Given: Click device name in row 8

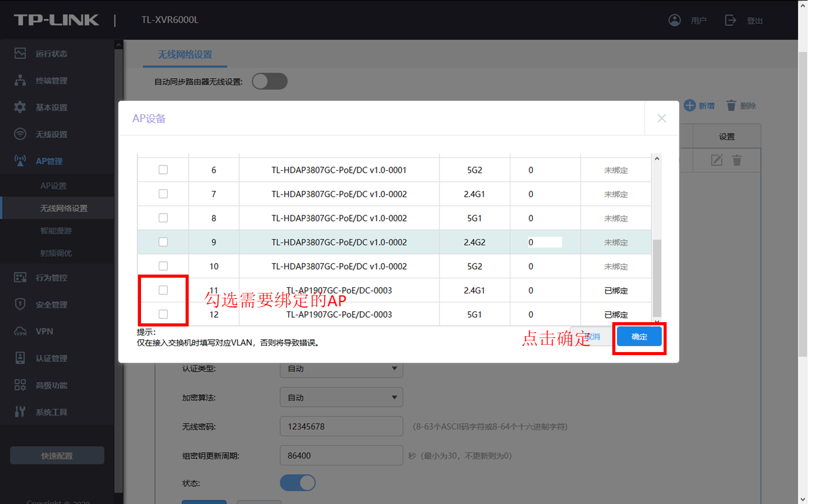Looking at the screenshot, I should [339, 218].
